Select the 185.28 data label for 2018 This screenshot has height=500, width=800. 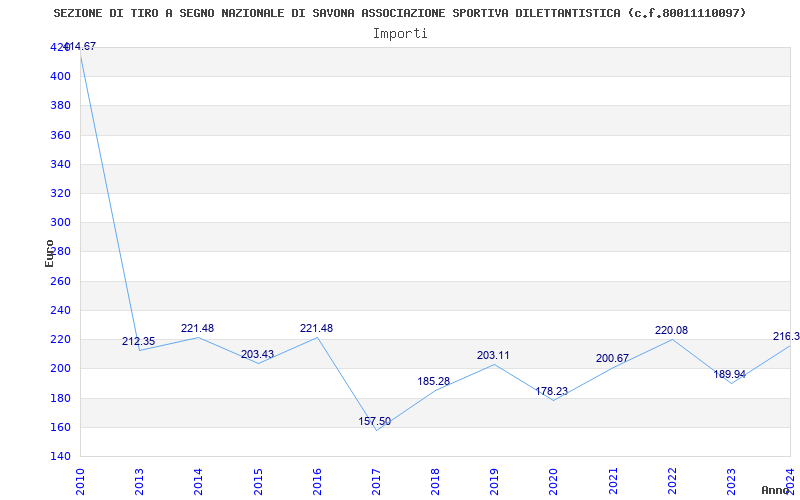[434, 382]
